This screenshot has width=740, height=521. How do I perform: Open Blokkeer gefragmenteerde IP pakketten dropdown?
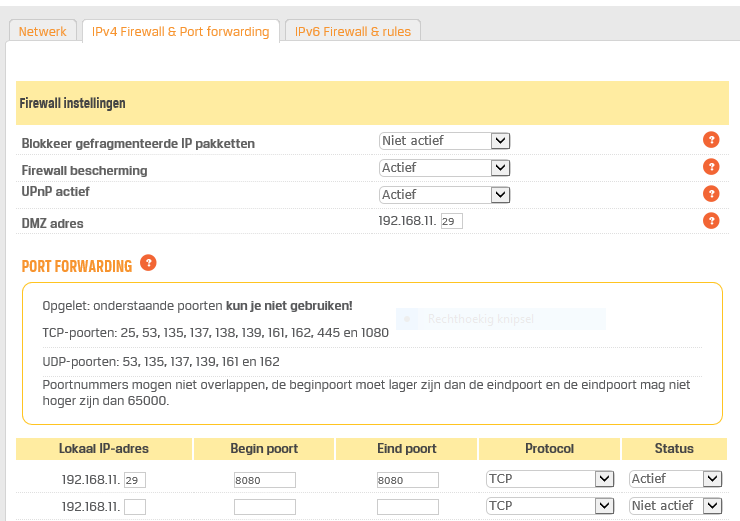pyautogui.click(x=445, y=141)
